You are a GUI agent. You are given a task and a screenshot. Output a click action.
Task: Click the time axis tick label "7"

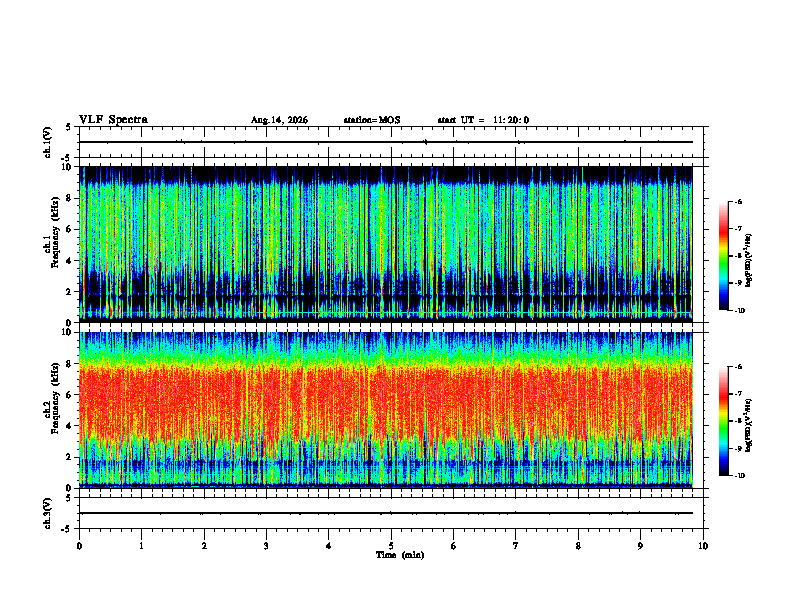pyautogui.click(x=516, y=546)
